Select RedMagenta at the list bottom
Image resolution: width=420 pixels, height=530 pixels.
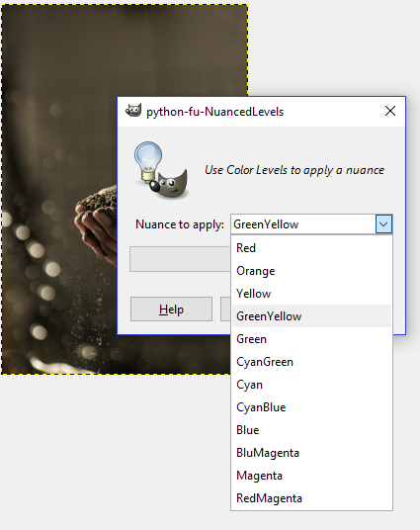pyautogui.click(x=311, y=498)
